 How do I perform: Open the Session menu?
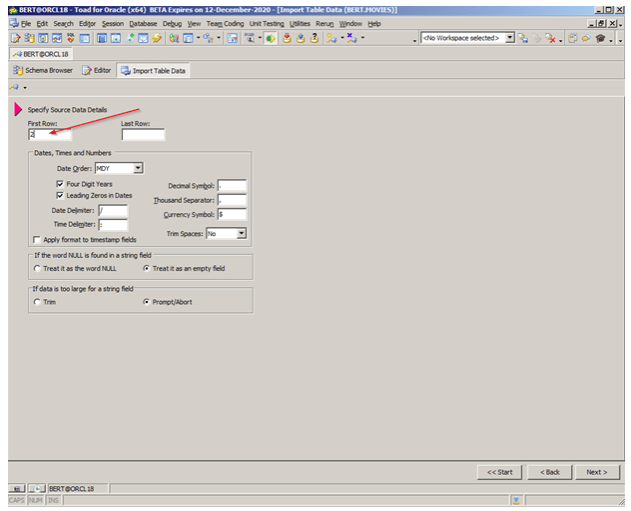pyautogui.click(x=113, y=24)
